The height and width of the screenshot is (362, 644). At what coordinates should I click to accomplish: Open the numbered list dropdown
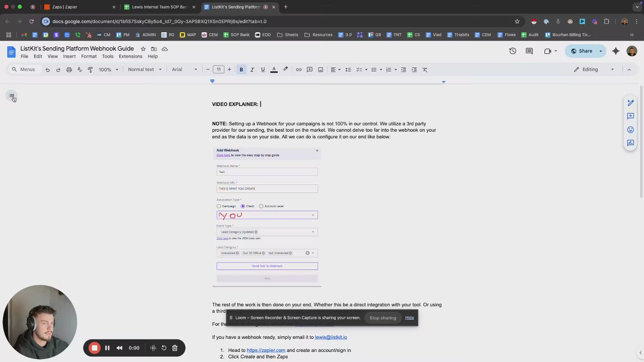pyautogui.click(x=391, y=69)
